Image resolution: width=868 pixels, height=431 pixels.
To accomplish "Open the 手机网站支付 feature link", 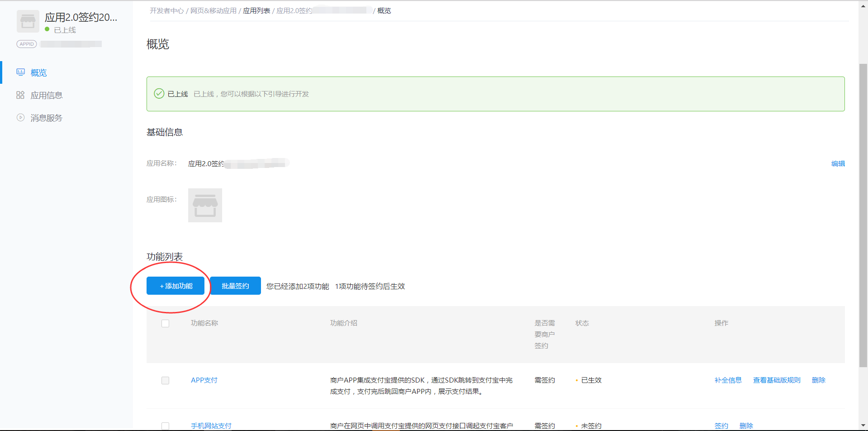I will (211, 426).
